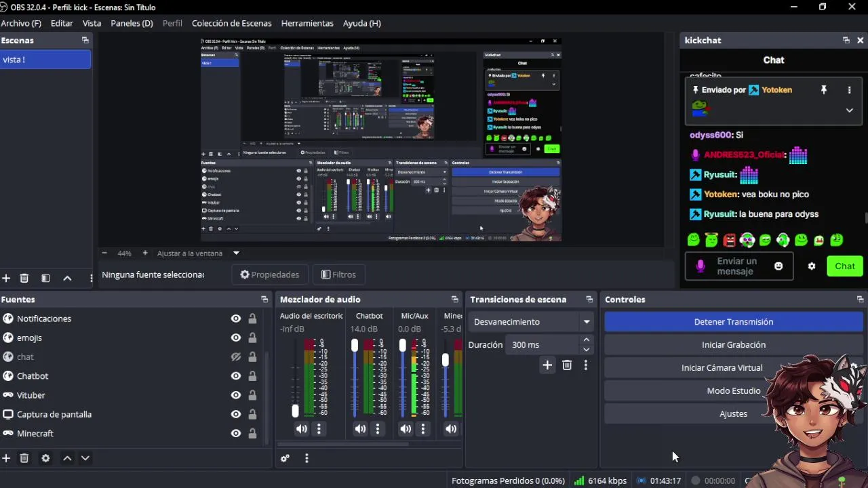The width and height of the screenshot is (868, 488).
Task: Decrease transition duration stepper down
Action: (587, 350)
